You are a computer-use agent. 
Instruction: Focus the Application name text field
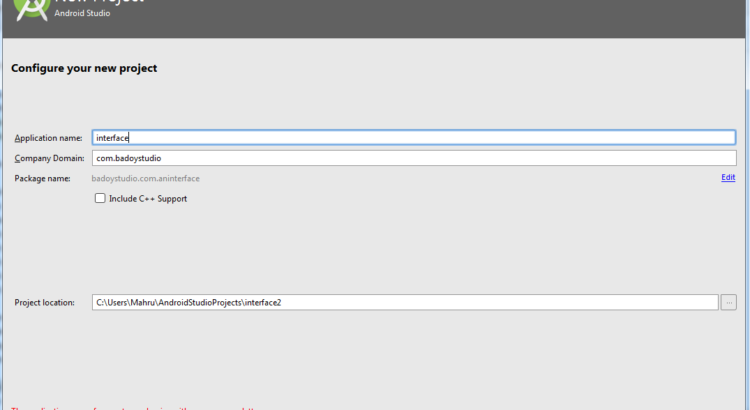coord(413,138)
